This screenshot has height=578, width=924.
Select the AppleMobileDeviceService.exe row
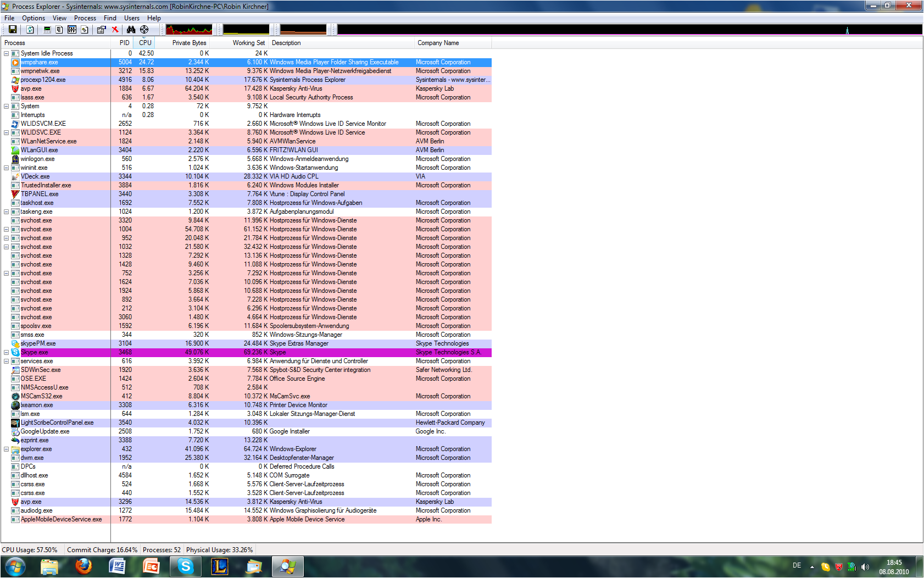[x=246, y=520]
